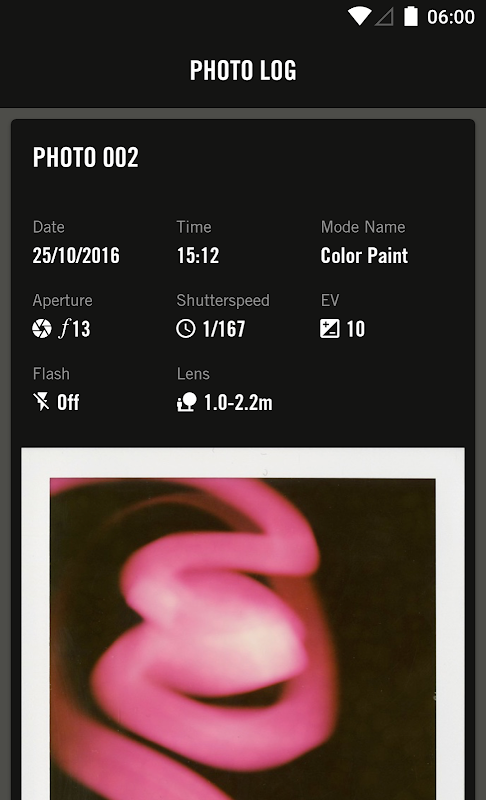Image resolution: width=486 pixels, height=800 pixels.
Task: Tap the date value 25/10/2016
Action: point(76,255)
